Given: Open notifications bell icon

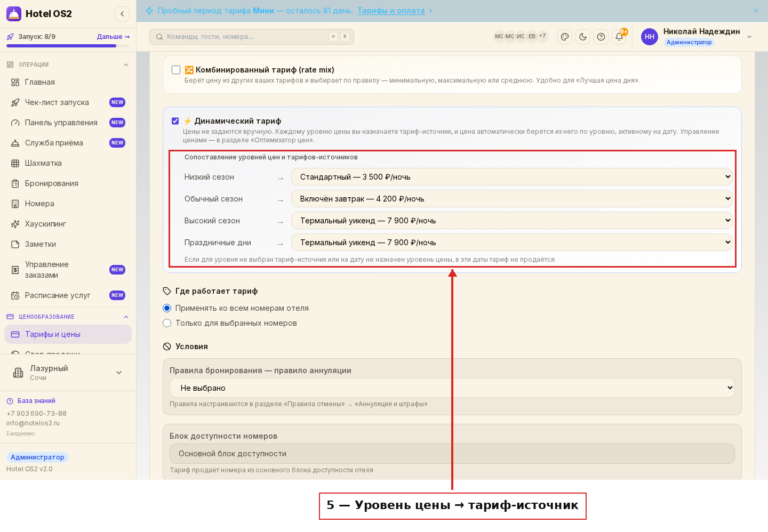Looking at the screenshot, I should (619, 37).
